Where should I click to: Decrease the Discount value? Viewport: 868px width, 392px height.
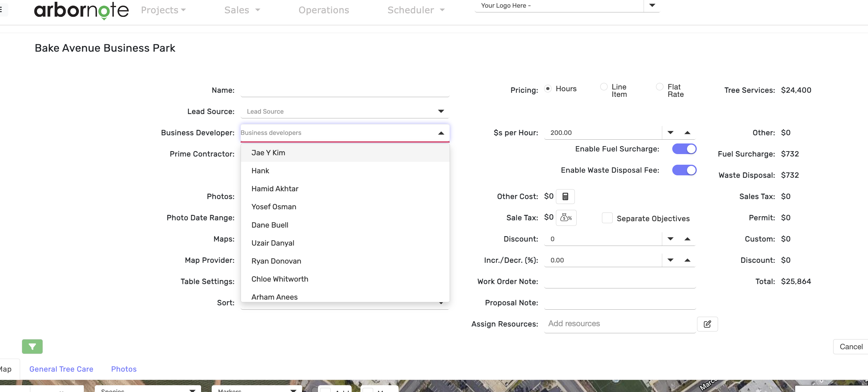670,239
